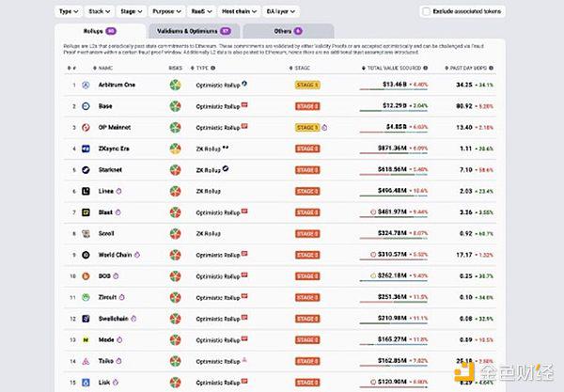The width and height of the screenshot is (564, 392).
Task: Click the Linea logo icon
Action: point(86,191)
